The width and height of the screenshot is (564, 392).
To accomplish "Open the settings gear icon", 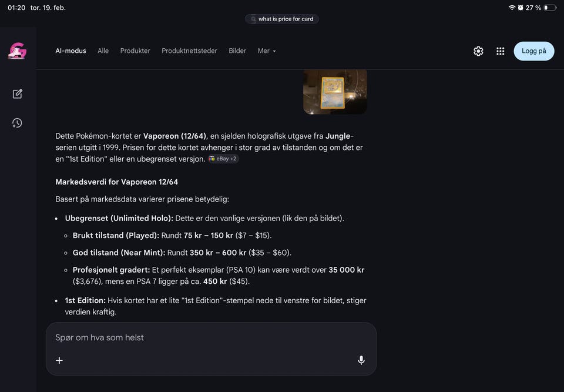I will click(478, 51).
